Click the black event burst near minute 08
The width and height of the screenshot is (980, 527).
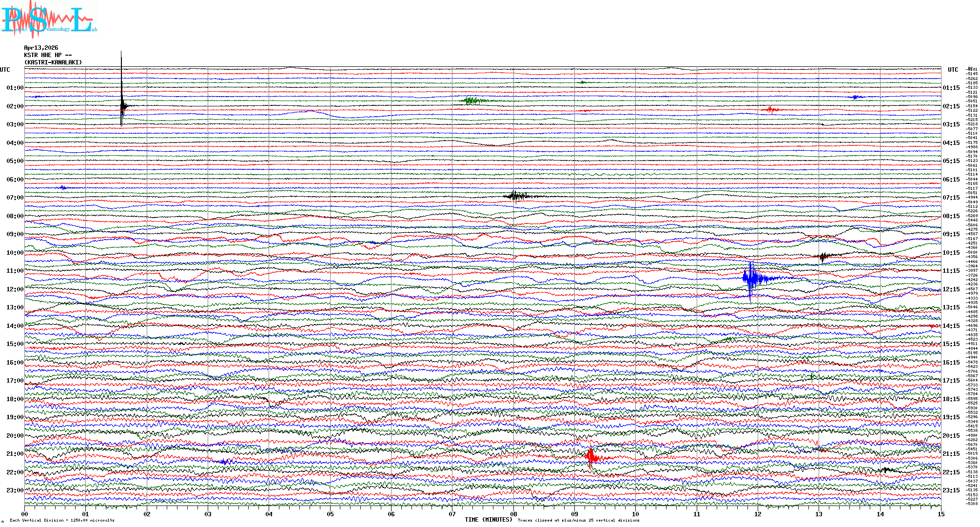point(516,196)
